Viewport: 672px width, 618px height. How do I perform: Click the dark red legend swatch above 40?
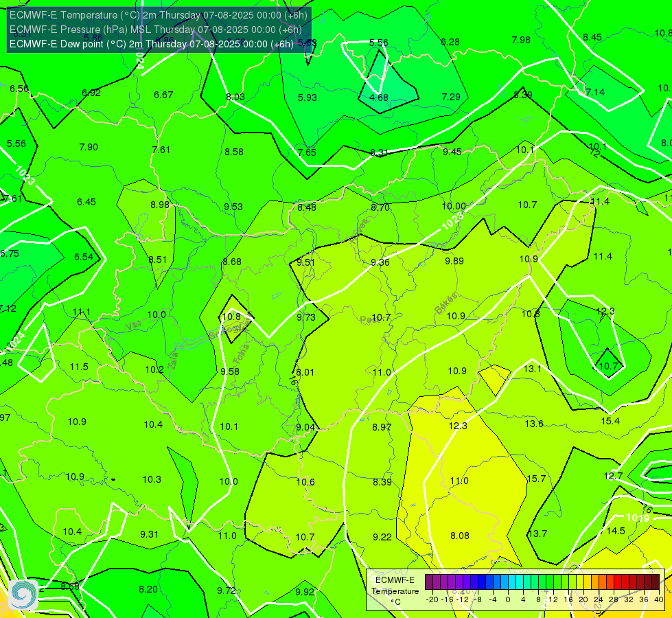tap(656, 582)
